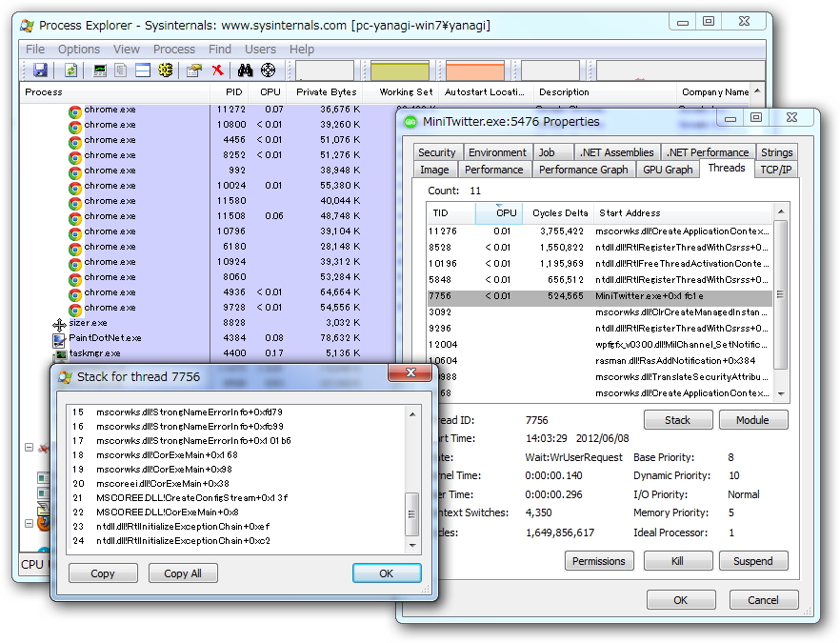Click the Stack button in Threads tab
The image size is (840, 643).
pyautogui.click(x=678, y=420)
